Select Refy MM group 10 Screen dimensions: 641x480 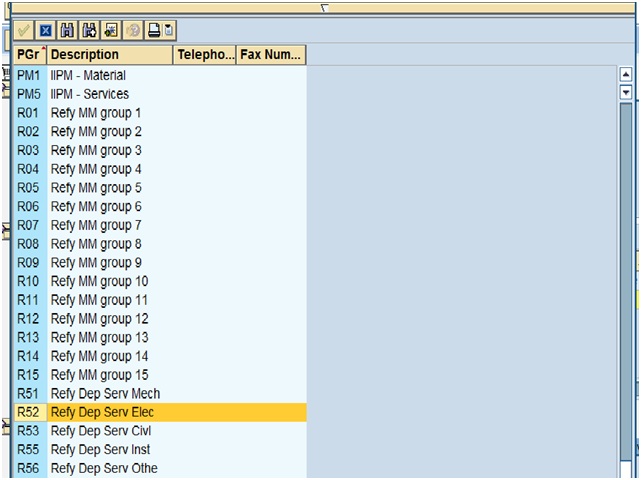pyautogui.click(x=99, y=281)
